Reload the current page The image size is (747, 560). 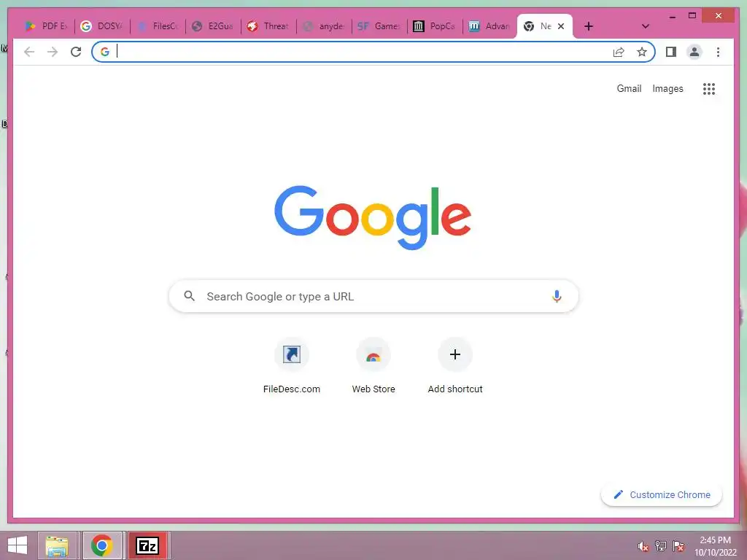(x=76, y=52)
